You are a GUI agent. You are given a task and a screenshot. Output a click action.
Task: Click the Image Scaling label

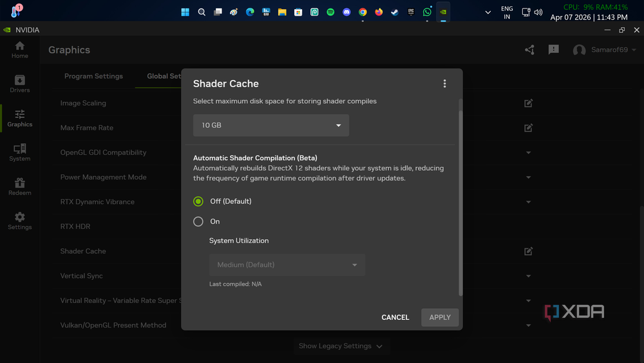(x=83, y=103)
